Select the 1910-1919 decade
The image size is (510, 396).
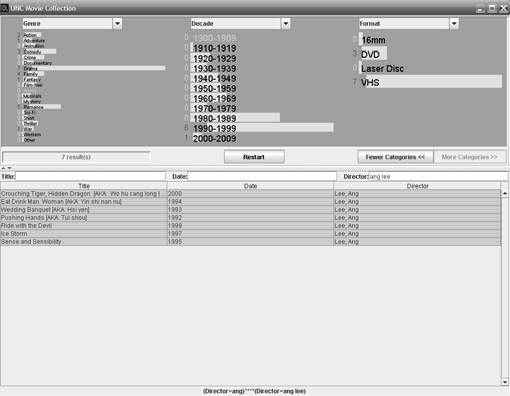coord(214,48)
